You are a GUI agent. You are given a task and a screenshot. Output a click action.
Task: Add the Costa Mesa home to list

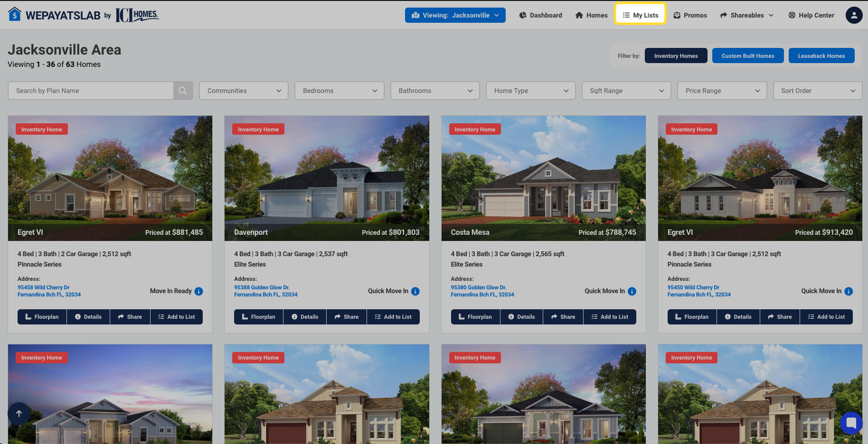[610, 317]
